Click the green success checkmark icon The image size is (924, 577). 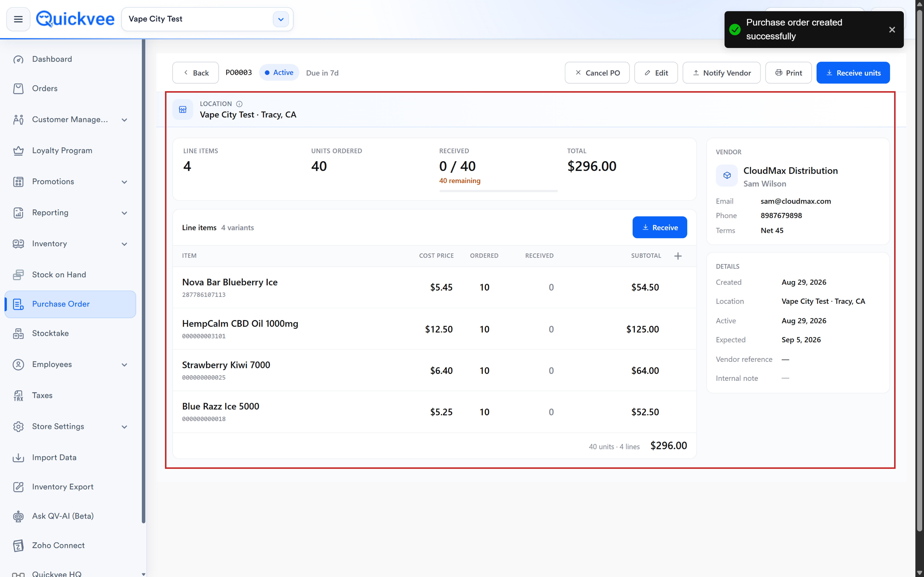(x=735, y=30)
